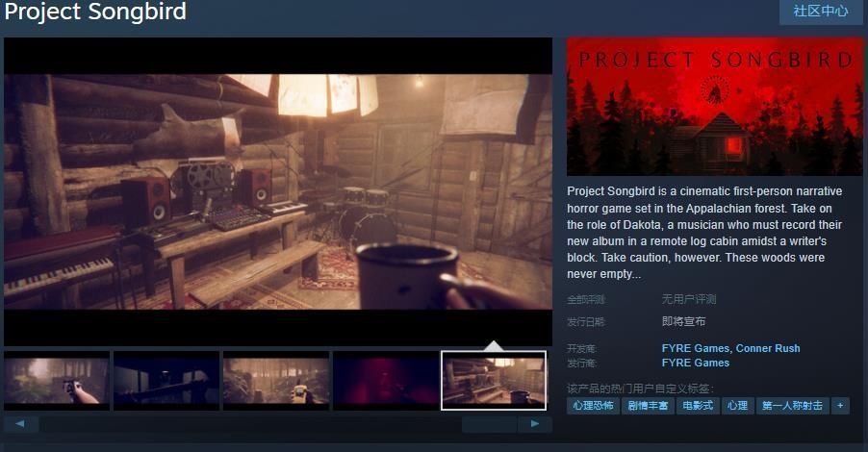Click the main cabin studio screenshot
The height and width of the screenshot is (452, 868).
coord(278,191)
